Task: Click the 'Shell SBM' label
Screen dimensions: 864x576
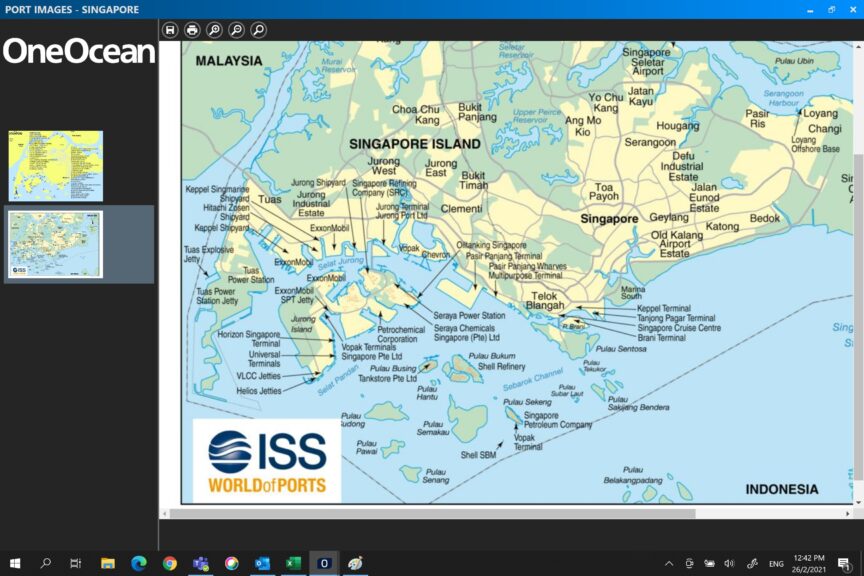Action: pyautogui.click(x=478, y=455)
